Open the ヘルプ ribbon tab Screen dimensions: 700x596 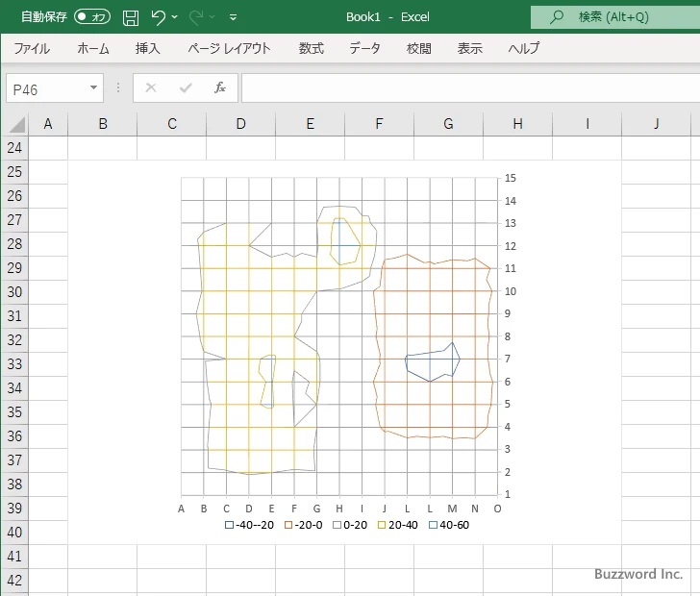[x=524, y=48]
